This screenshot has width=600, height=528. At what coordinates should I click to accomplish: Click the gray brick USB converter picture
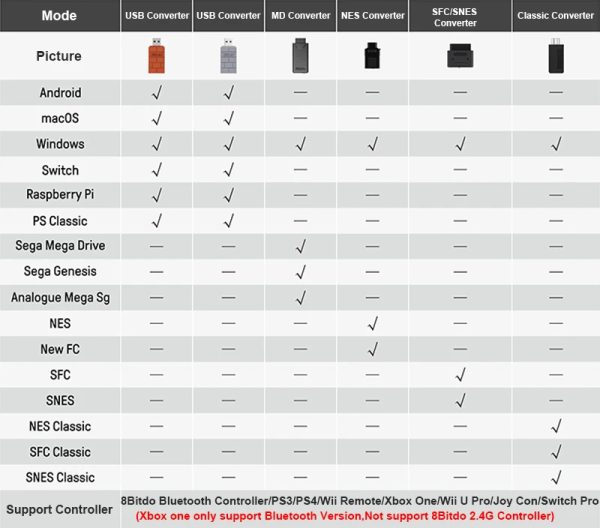pyautogui.click(x=229, y=55)
